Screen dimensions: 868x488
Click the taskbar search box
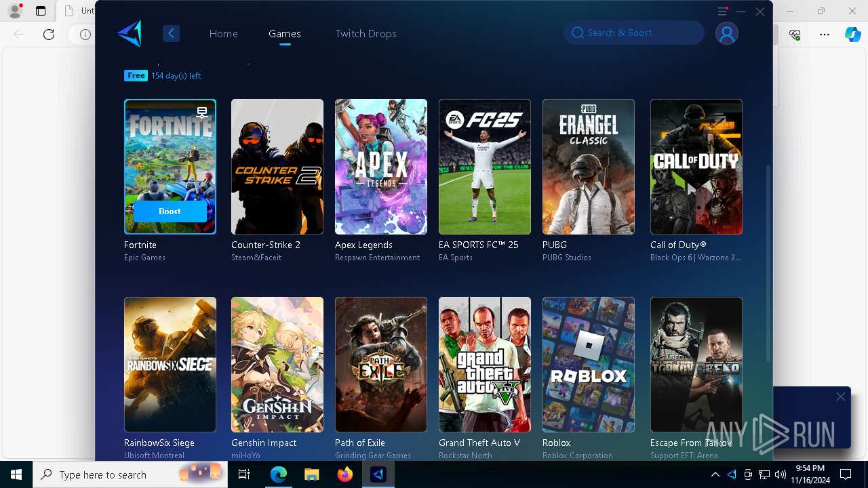click(130, 474)
